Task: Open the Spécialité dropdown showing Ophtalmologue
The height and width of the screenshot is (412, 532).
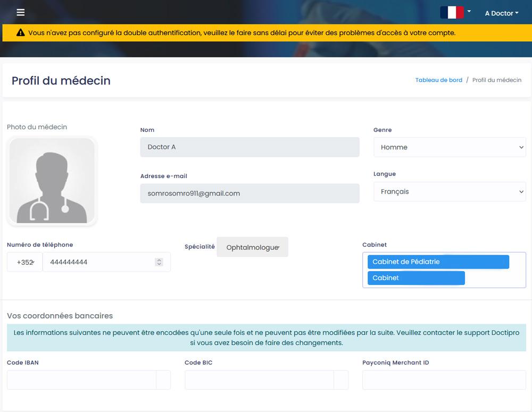Action: click(253, 247)
